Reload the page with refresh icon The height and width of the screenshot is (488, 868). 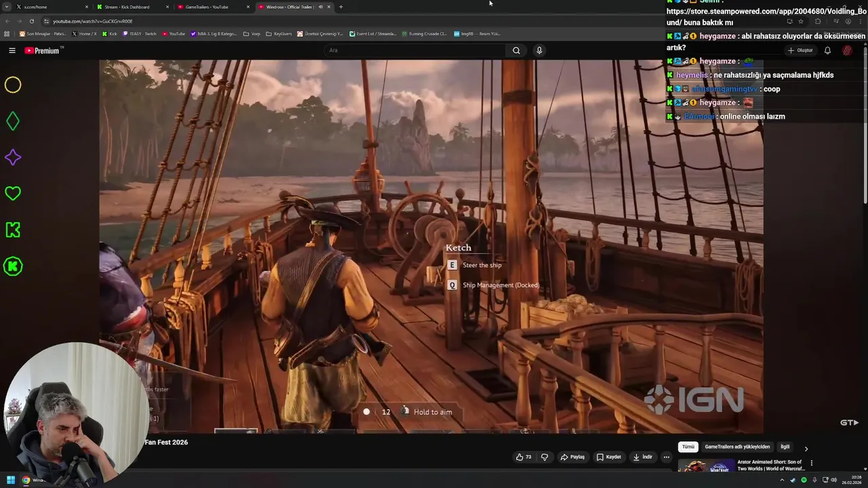pos(32,21)
